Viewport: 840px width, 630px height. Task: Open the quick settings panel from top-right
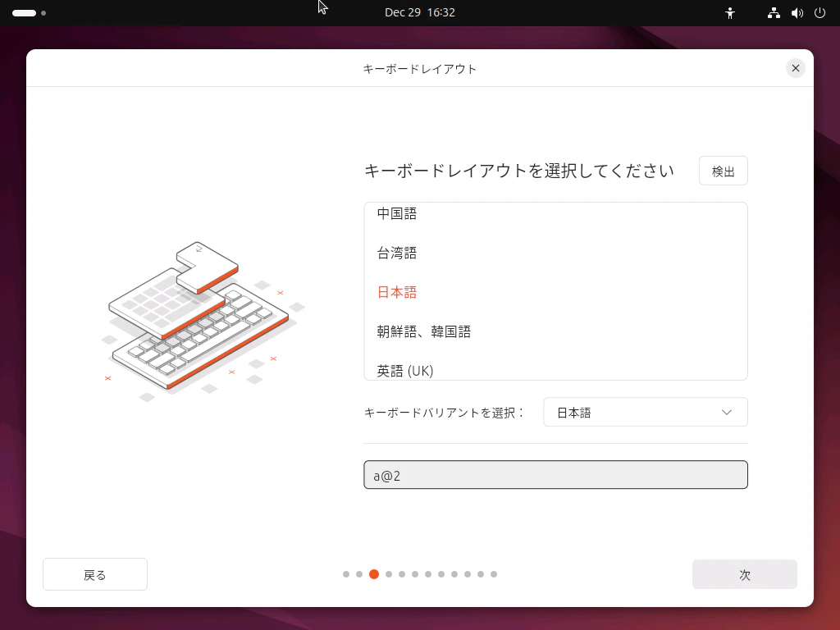tap(796, 12)
